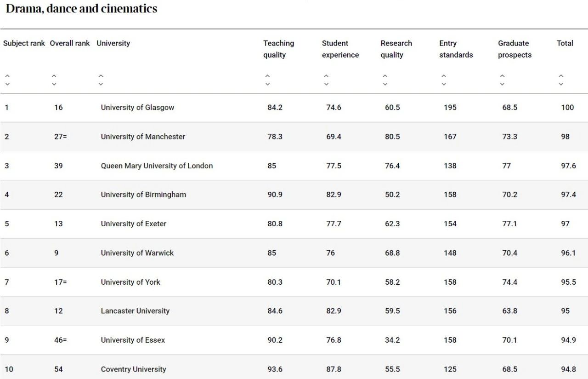Image resolution: width=588 pixels, height=379 pixels.
Task: Click Manchester's research quality 80.5
Action: click(x=392, y=137)
